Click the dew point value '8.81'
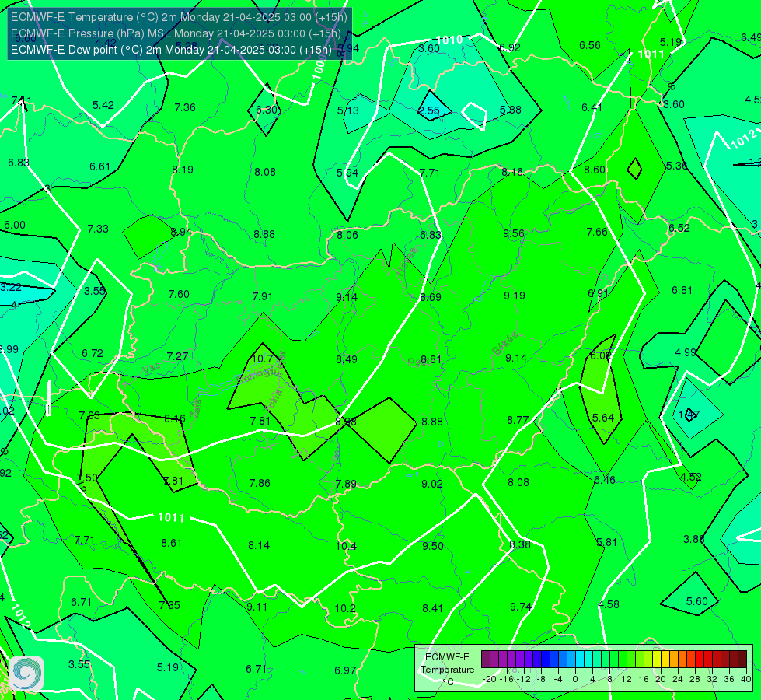 point(431,359)
